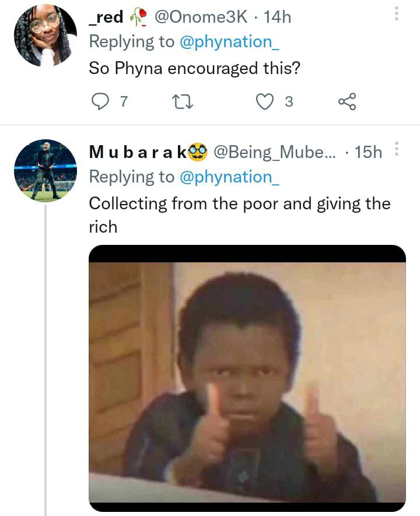The width and height of the screenshot is (420, 516).
Task: Click reply icon on _red's tweet
Action: [x=101, y=102]
